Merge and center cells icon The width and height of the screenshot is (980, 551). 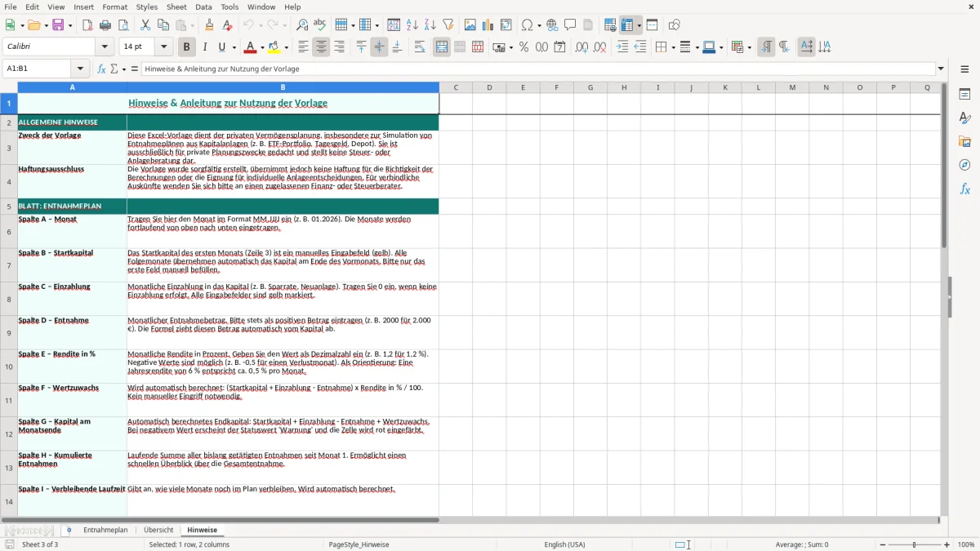(442, 47)
